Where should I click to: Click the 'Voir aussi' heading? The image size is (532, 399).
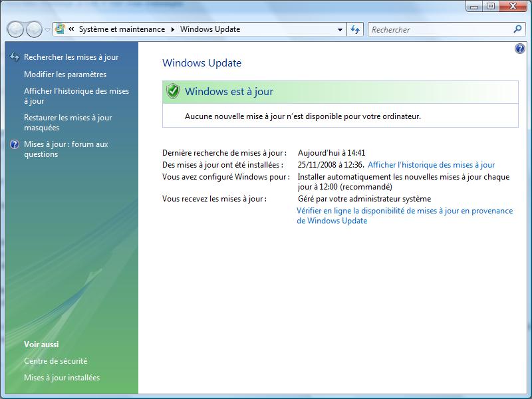click(41, 344)
